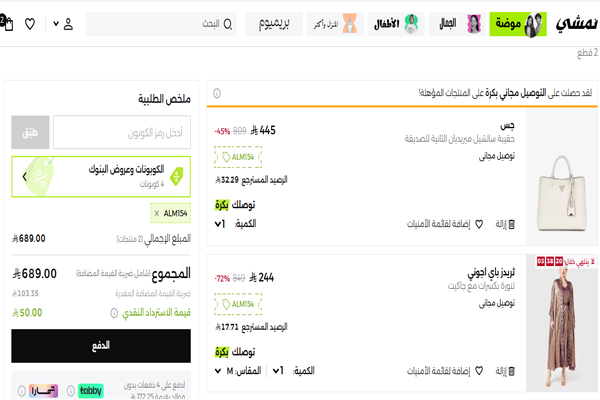Click the المبلغ الإجمالي total row
600x400 pixels.
(101, 238)
